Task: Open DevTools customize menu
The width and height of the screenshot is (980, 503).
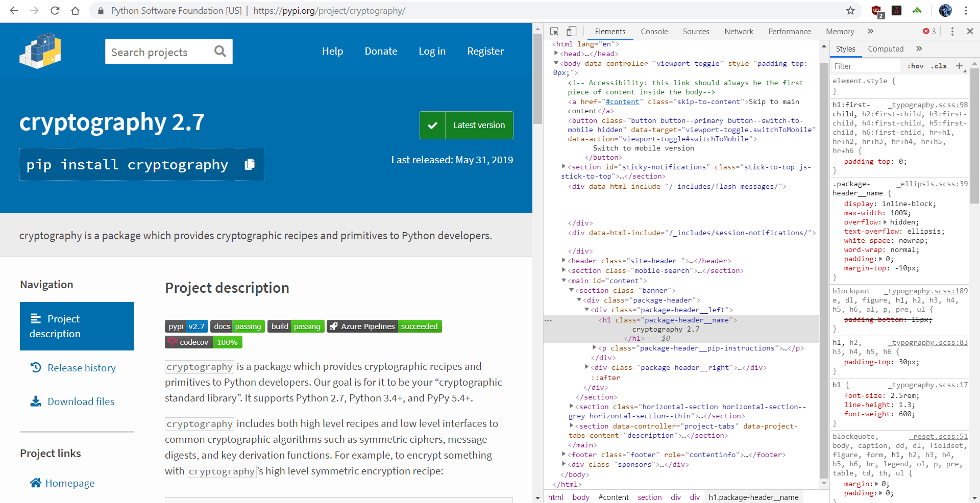Action: pyautogui.click(x=952, y=31)
